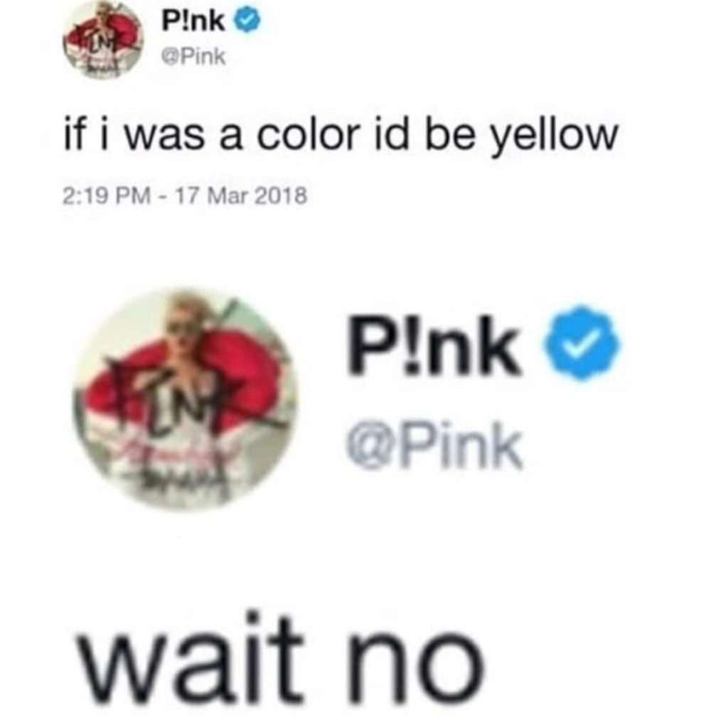Click the small blue verified badge
Image resolution: width=728 pixels, height=725 pixels.
250,22
